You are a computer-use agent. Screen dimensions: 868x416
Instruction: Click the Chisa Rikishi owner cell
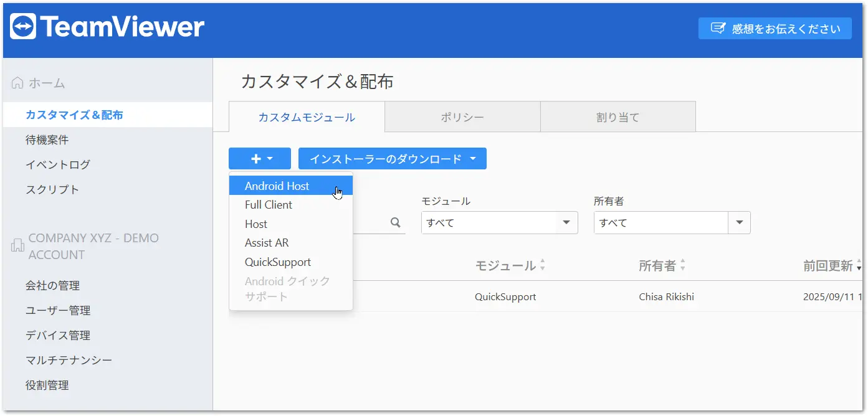[x=666, y=296]
